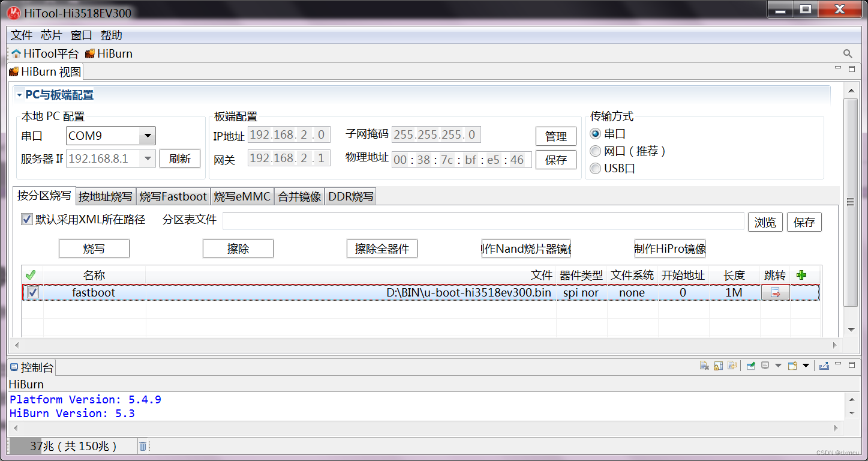Open the 窗口 menu
868x461 pixels.
click(x=82, y=35)
